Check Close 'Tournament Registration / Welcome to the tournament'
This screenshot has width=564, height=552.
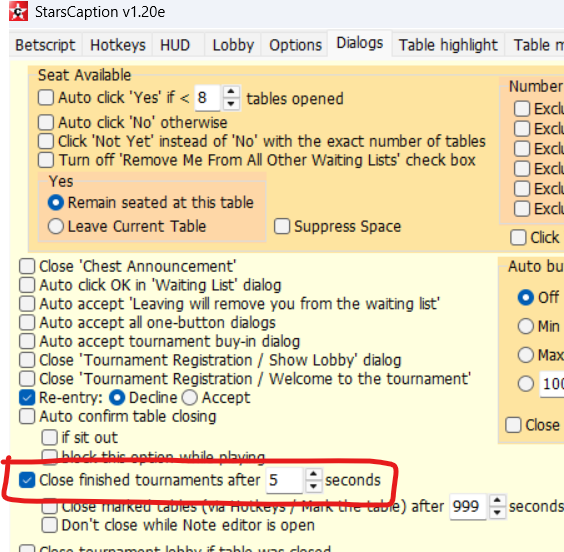tap(27, 378)
